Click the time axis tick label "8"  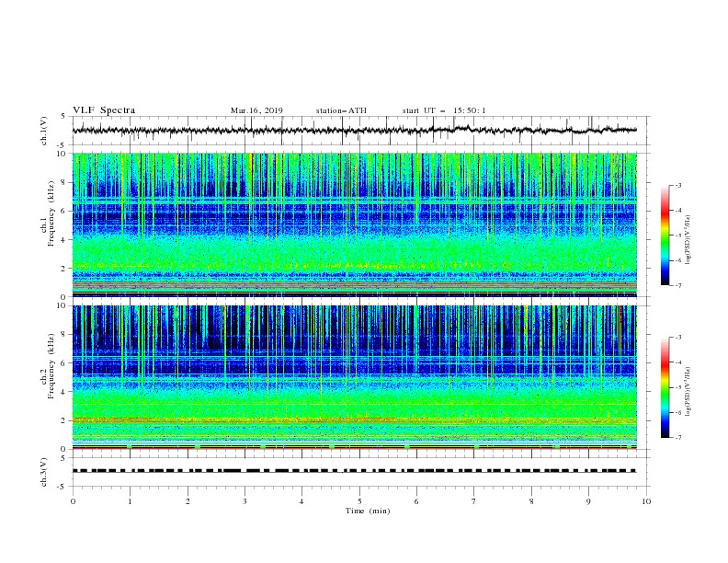531,501
